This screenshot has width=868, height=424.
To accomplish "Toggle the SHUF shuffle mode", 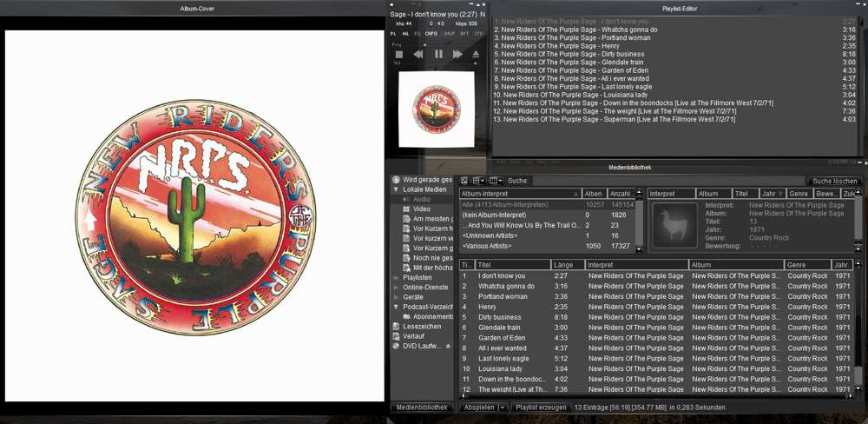I will (x=449, y=34).
